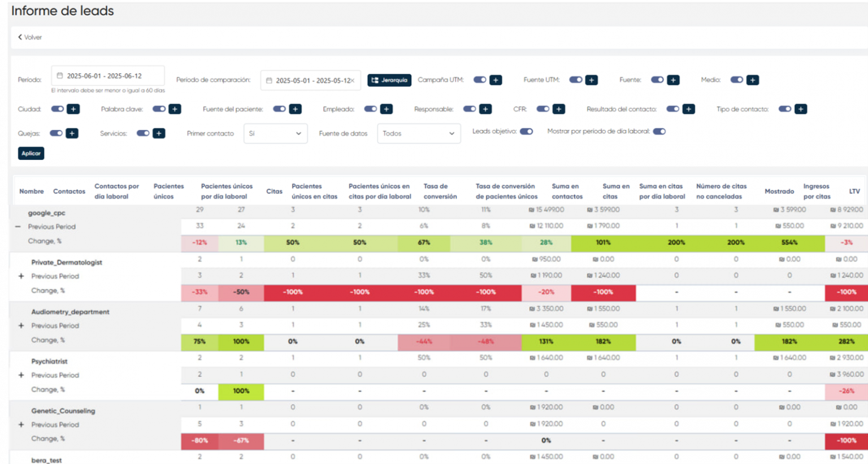Click the Aplicar button

coord(31,153)
